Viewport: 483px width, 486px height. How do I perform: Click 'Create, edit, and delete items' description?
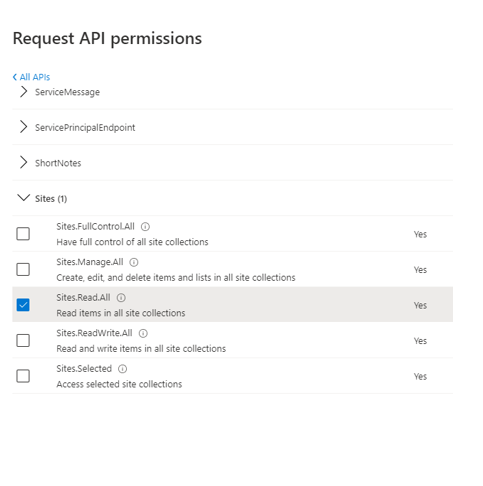pyautogui.click(x=176, y=278)
